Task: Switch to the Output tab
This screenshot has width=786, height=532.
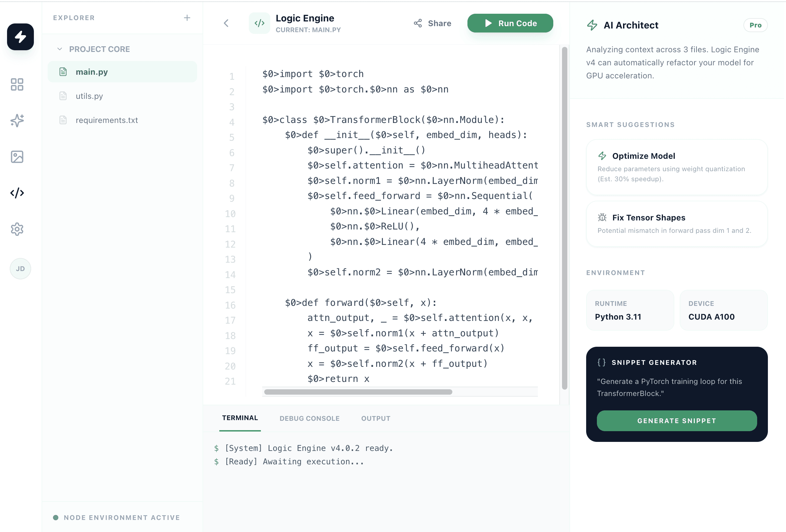Action: [376, 418]
